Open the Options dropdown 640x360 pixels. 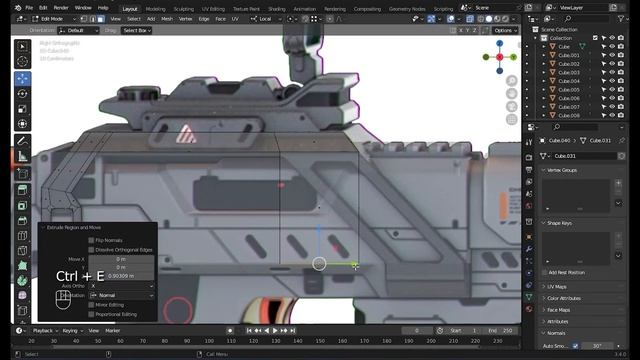pos(505,30)
